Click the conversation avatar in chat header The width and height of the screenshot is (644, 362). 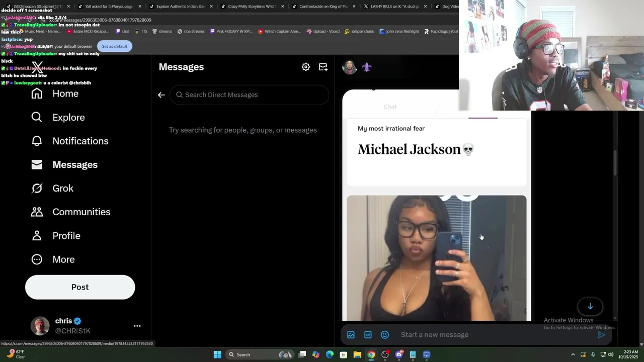pyautogui.click(x=350, y=67)
